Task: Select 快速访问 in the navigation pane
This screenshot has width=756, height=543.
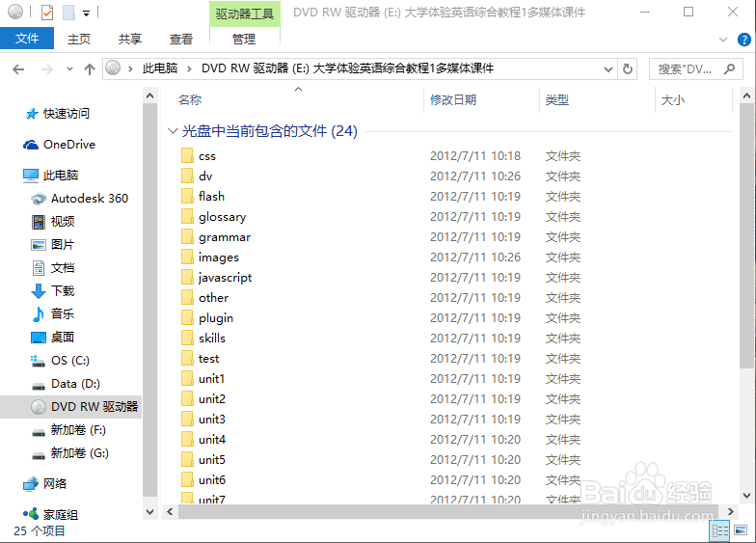Action: 66,114
